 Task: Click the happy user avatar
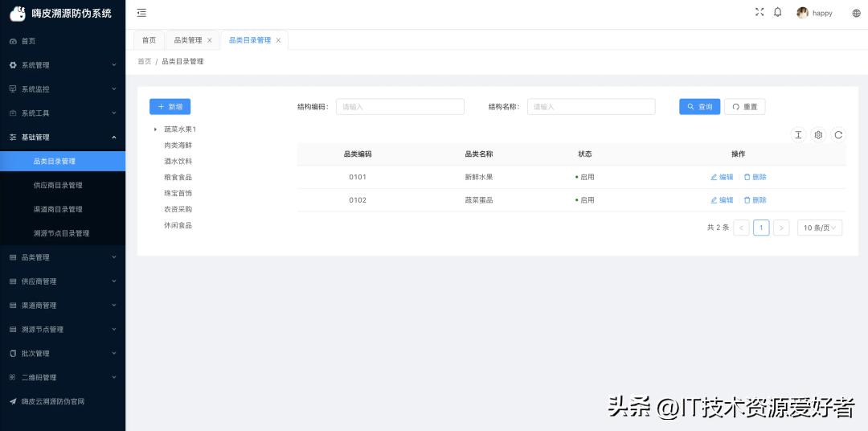tap(802, 13)
